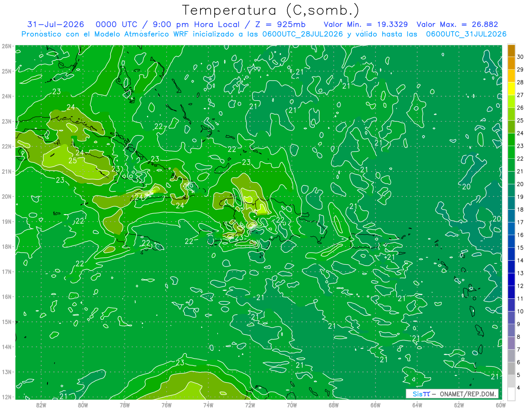Click legend scale value "10"

tap(520, 311)
